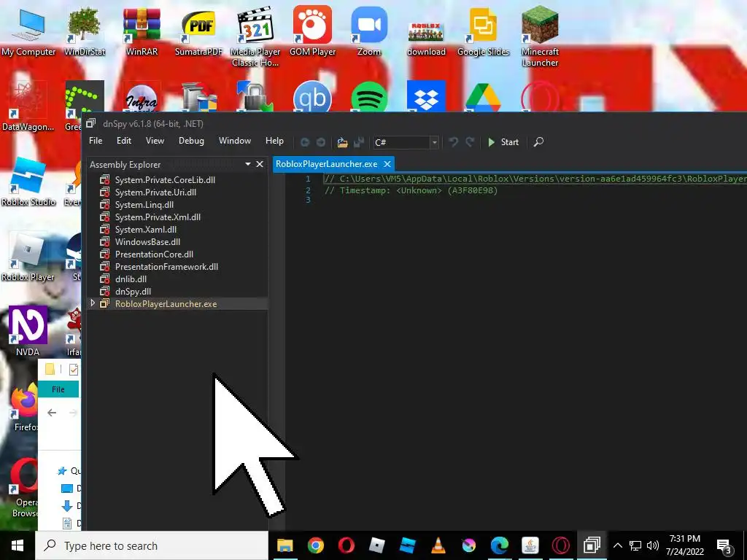
Task: Select dnlib.dll in the tree
Action: [131, 279]
